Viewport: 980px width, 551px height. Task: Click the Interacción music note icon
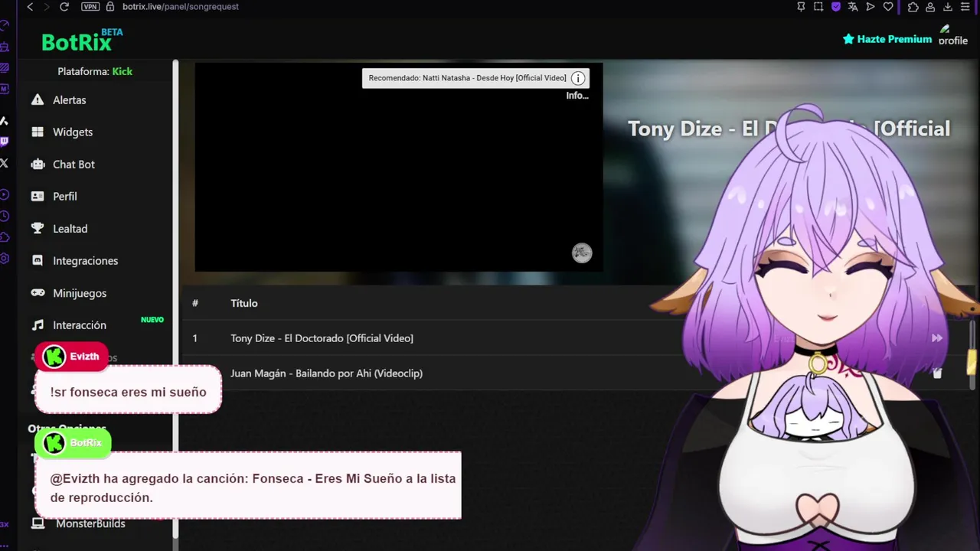(x=37, y=324)
